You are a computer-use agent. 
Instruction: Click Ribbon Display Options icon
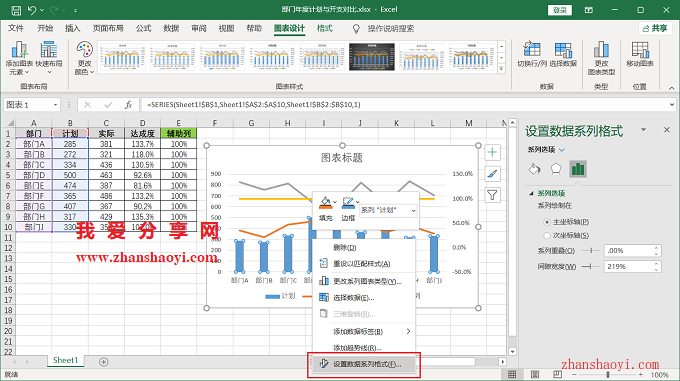tap(588, 10)
